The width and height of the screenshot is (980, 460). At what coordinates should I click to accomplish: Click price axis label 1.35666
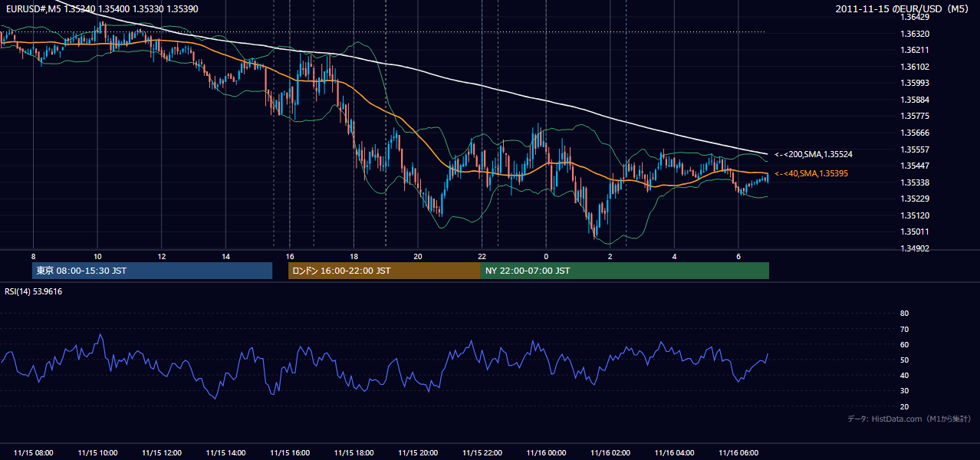click(915, 133)
